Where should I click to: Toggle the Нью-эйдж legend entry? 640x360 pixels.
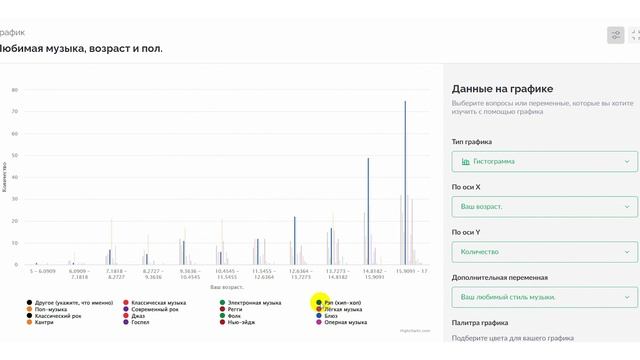pos(237,322)
